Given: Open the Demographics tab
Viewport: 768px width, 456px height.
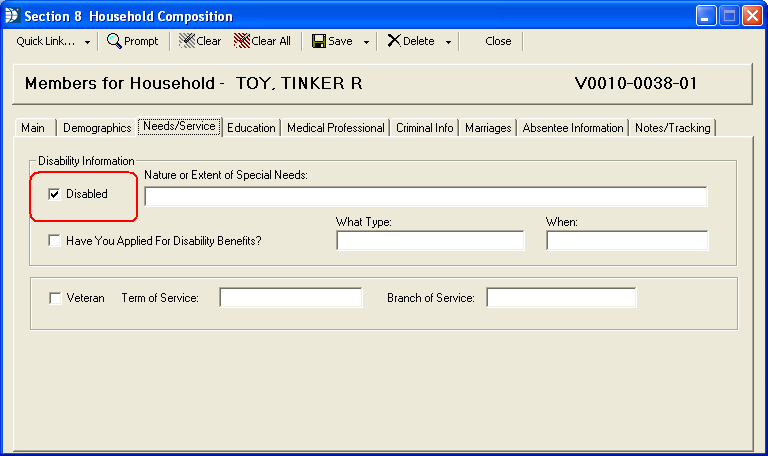Looking at the screenshot, I should pos(97,128).
